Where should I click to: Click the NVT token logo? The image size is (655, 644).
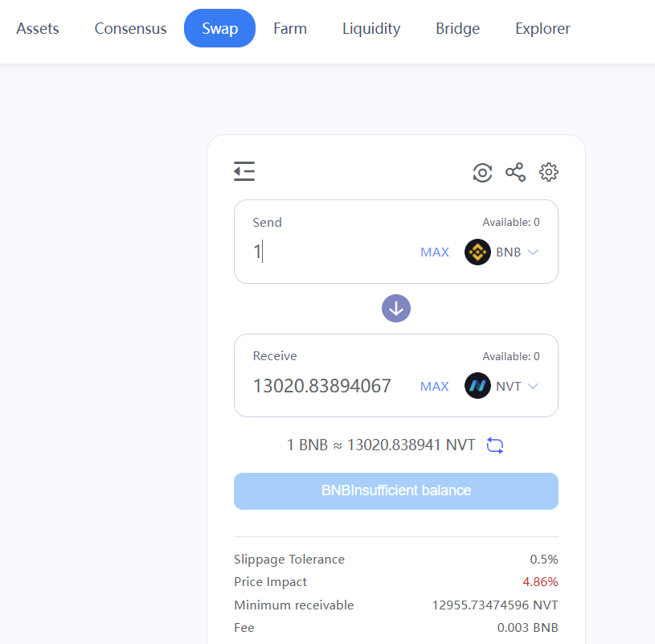coord(477,386)
